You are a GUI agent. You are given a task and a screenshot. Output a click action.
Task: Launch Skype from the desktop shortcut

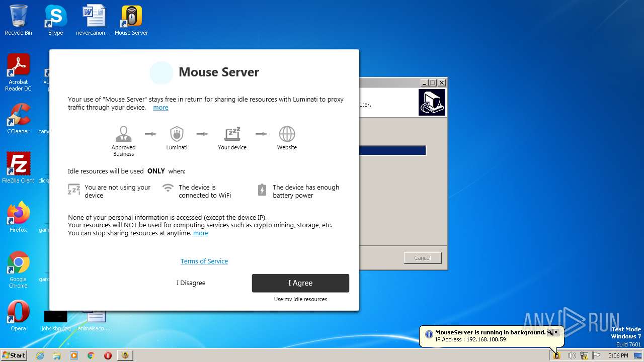[x=55, y=20]
